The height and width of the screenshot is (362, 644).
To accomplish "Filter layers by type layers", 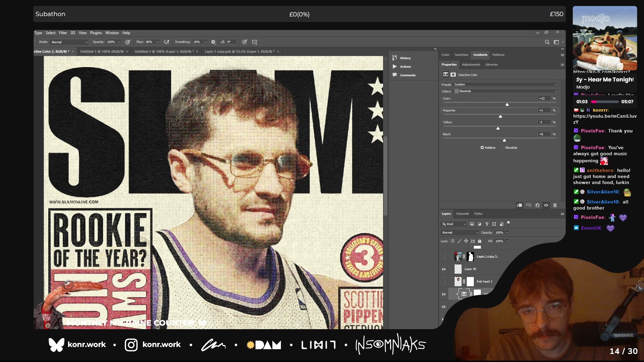I will tap(487, 224).
